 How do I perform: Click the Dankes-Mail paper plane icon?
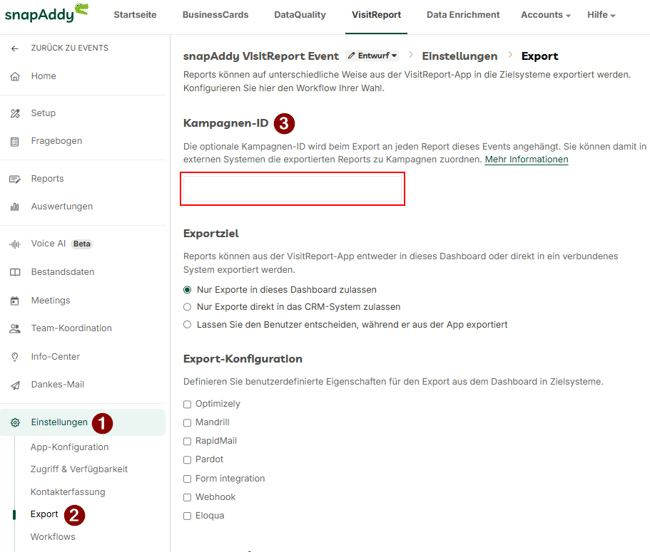15,385
